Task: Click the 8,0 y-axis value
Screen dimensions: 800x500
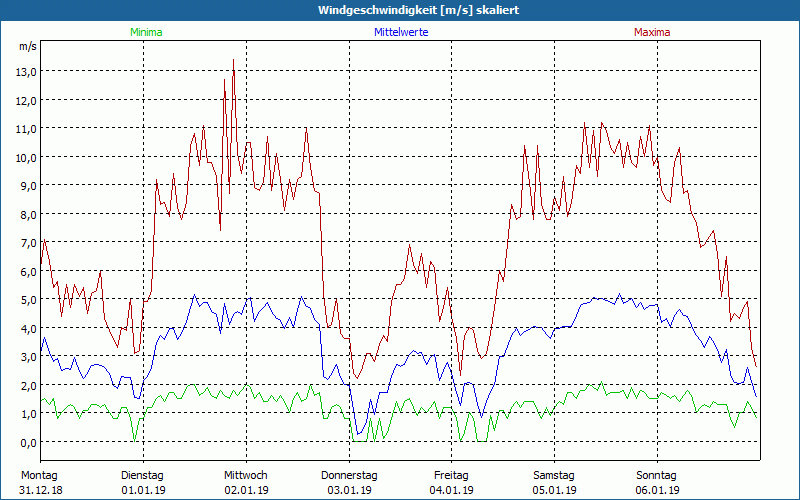Action: click(x=28, y=214)
